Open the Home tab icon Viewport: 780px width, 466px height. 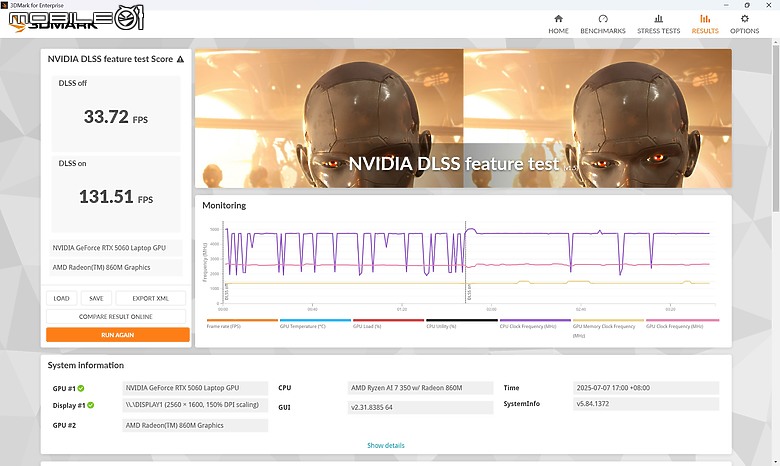[x=558, y=18]
